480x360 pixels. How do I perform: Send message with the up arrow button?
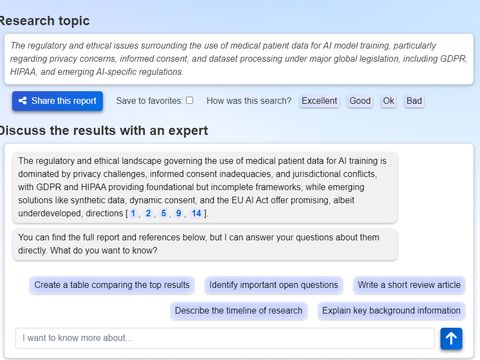451,339
